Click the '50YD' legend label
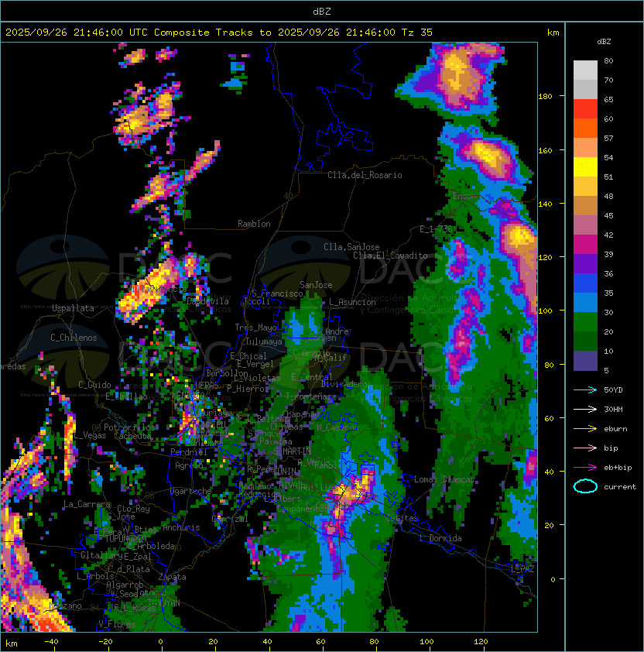 613,390
